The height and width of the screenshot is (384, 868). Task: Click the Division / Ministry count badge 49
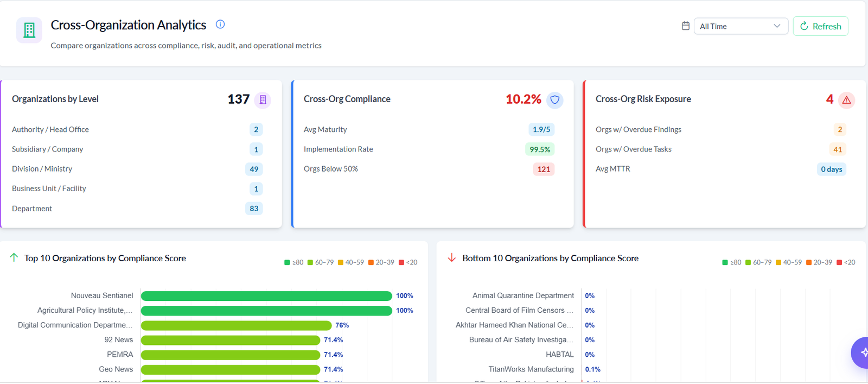coord(254,169)
